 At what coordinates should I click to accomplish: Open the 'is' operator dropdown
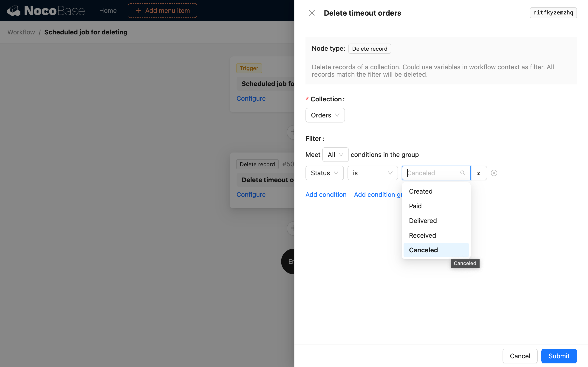[x=372, y=173]
